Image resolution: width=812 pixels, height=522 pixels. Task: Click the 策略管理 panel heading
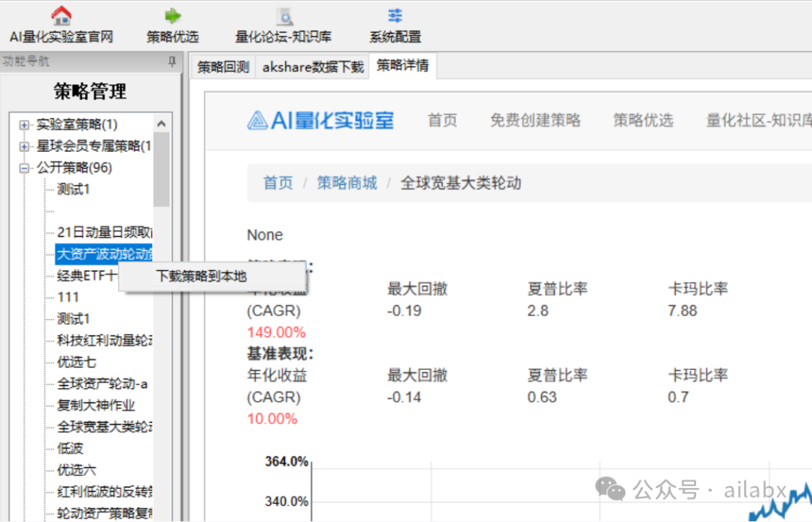[x=90, y=92]
